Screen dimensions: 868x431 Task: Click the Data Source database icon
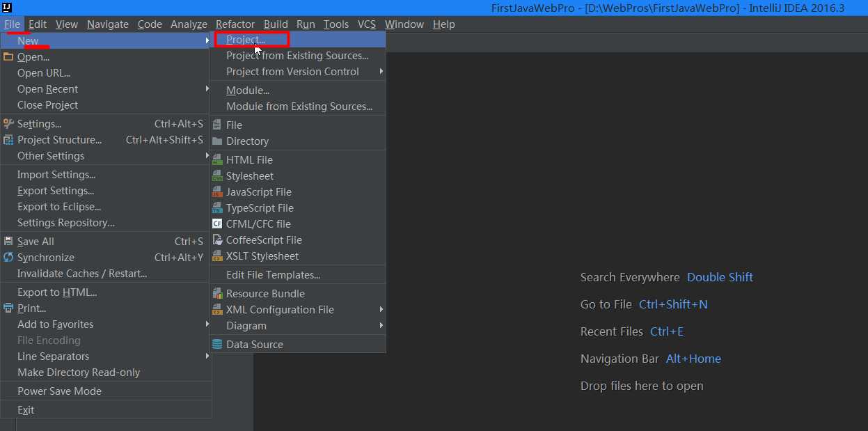217,345
